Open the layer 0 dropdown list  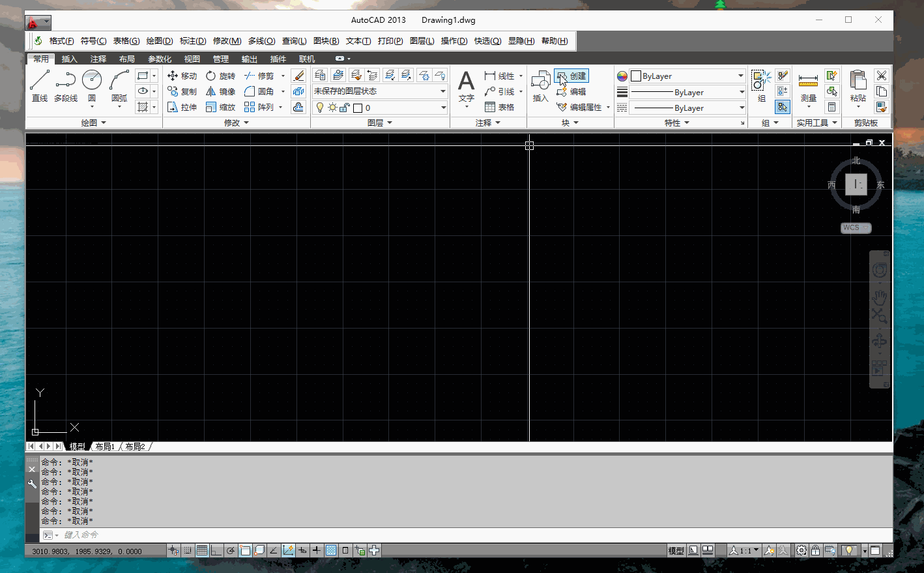tap(444, 108)
